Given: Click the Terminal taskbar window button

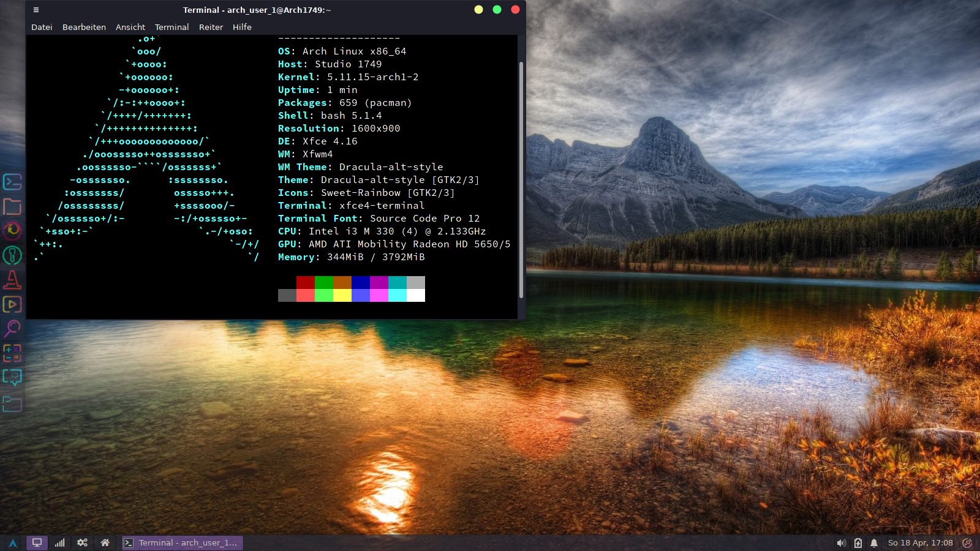Looking at the screenshot, I should coord(183,543).
